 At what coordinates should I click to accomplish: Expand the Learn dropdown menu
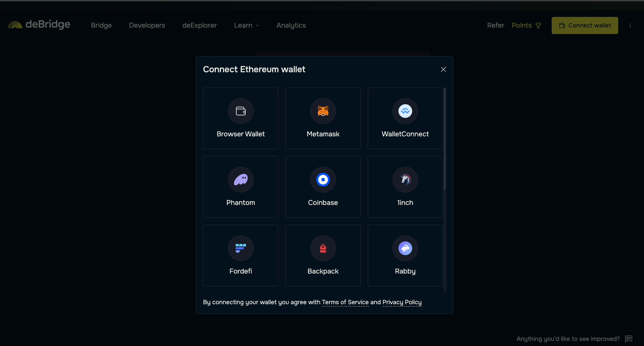(247, 25)
